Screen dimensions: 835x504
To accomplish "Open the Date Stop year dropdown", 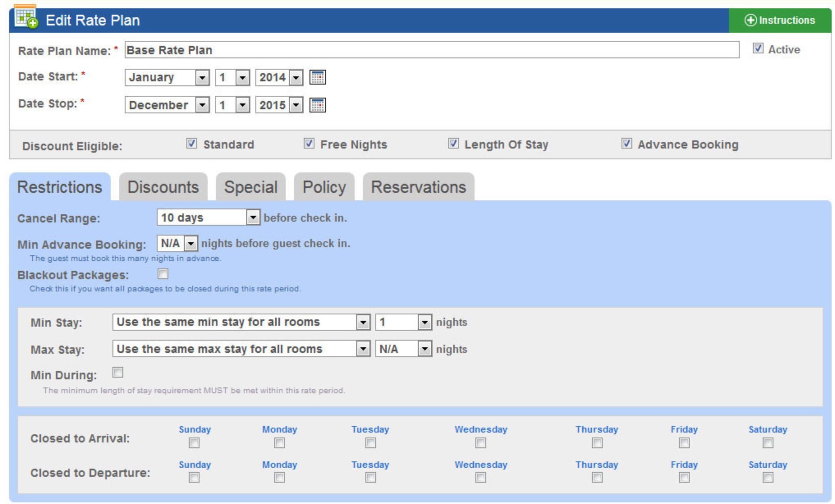I will click(296, 105).
